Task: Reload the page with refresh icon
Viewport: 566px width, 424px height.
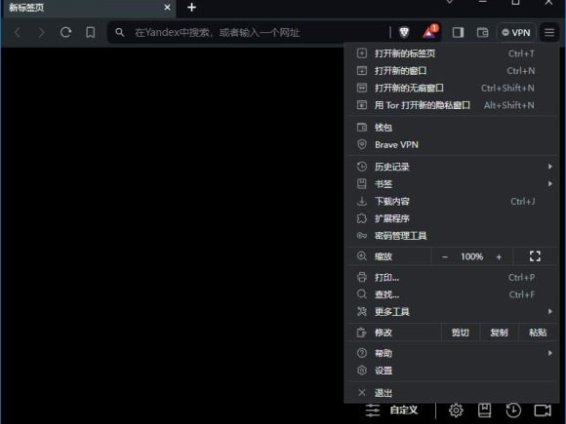Action: (x=66, y=32)
